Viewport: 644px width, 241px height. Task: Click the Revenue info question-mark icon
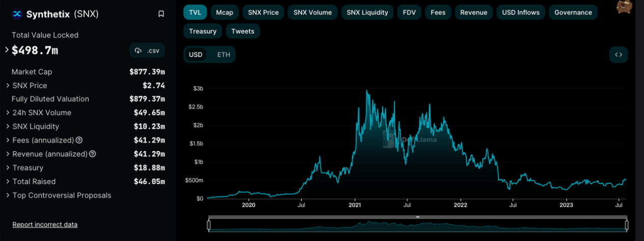click(92, 154)
